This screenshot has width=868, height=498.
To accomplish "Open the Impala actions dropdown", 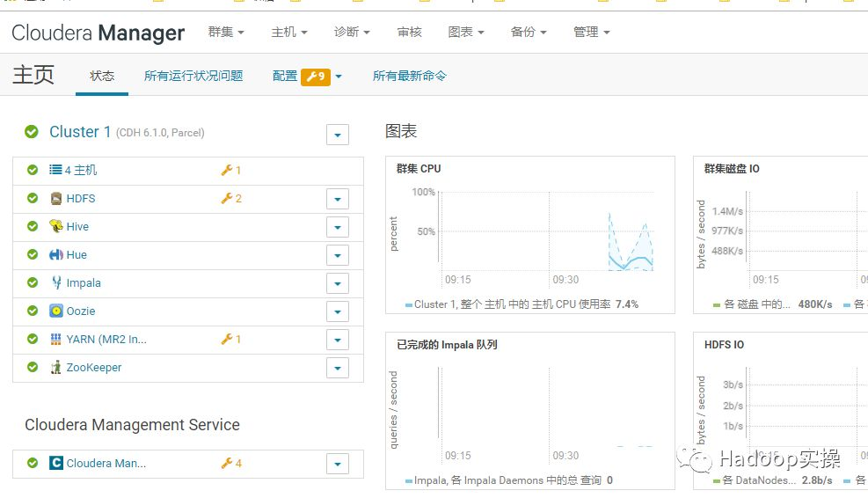I will pyautogui.click(x=338, y=283).
